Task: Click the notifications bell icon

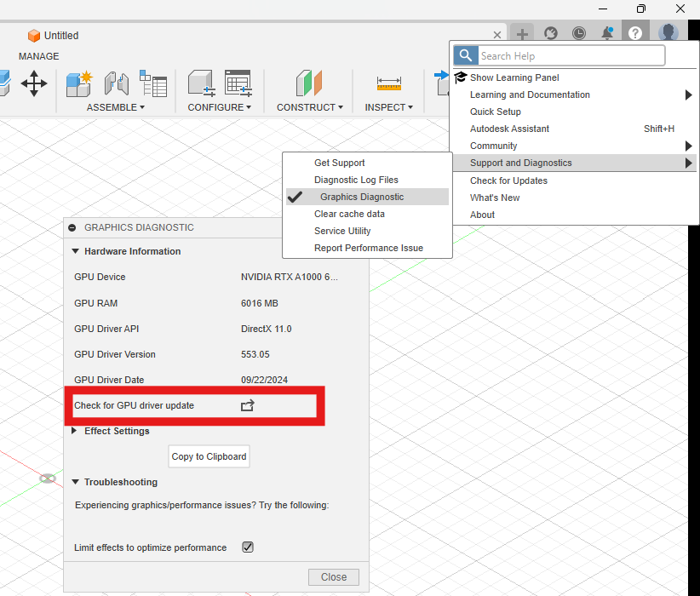Action: click(607, 32)
